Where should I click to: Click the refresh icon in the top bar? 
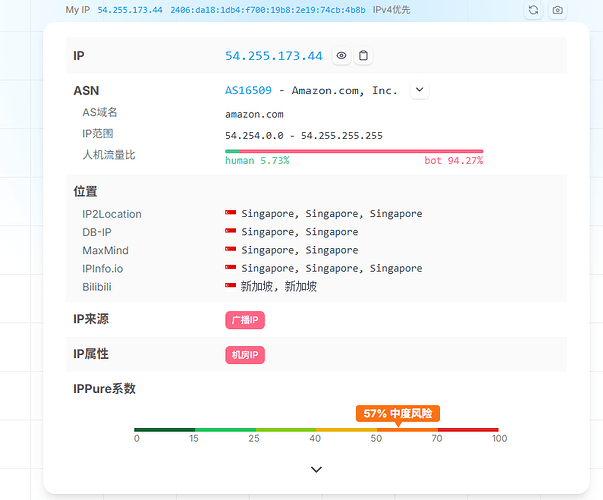click(533, 10)
